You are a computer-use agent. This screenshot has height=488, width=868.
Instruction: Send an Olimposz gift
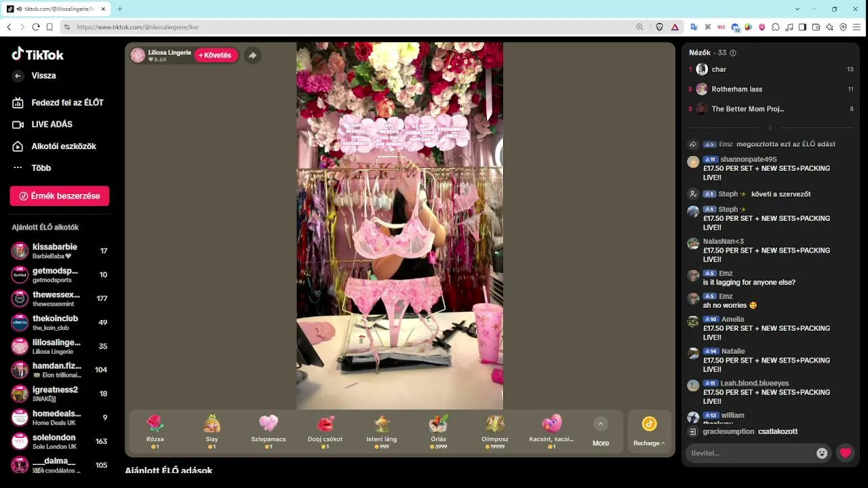495,432
